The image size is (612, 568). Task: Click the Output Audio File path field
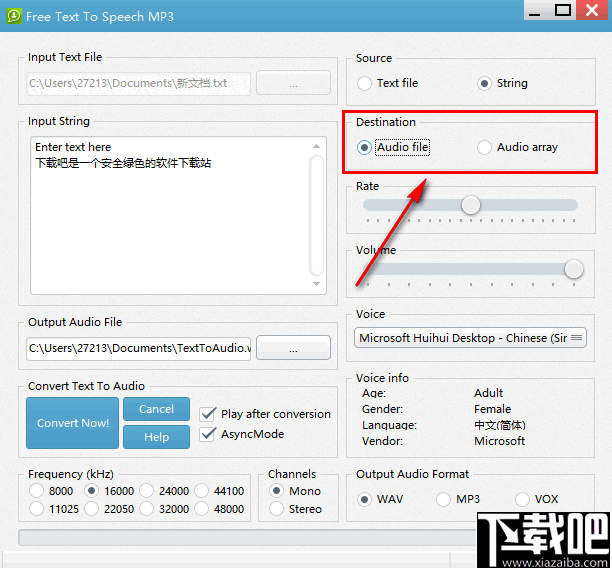(x=138, y=348)
